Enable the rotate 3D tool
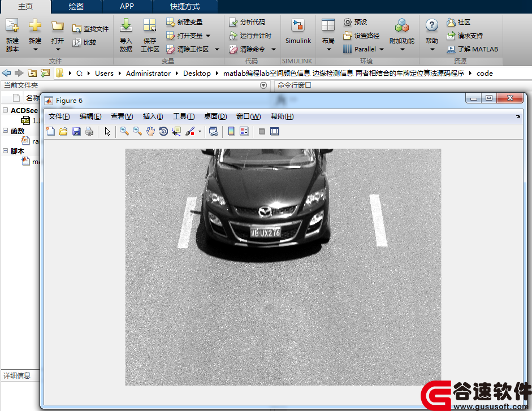The height and width of the screenshot is (411, 532). (x=163, y=131)
